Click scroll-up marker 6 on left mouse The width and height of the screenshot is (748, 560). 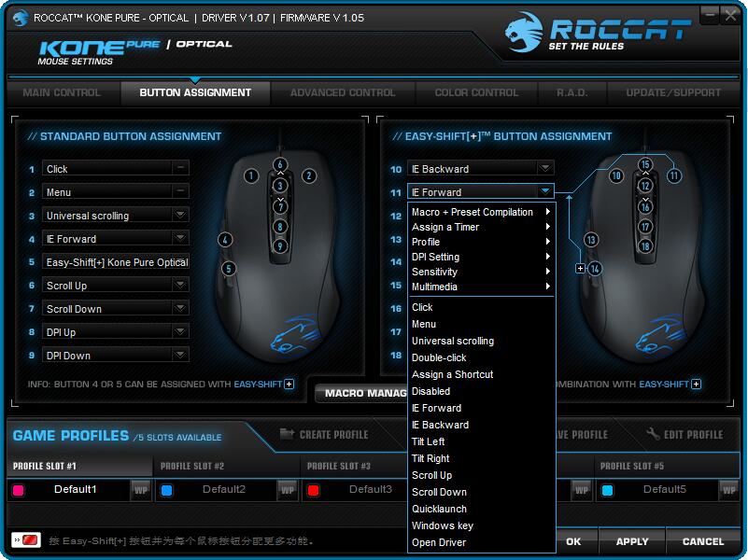coord(280,164)
